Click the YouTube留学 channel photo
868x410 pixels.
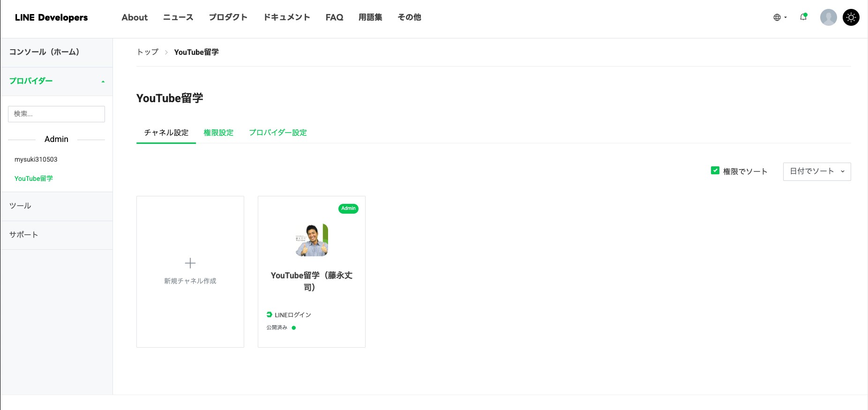(x=312, y=240)
